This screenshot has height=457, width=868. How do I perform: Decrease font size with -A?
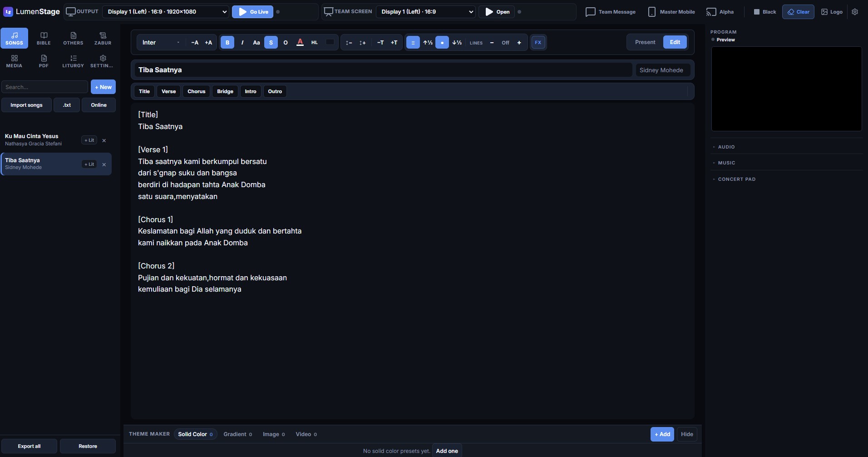[195, 43]
